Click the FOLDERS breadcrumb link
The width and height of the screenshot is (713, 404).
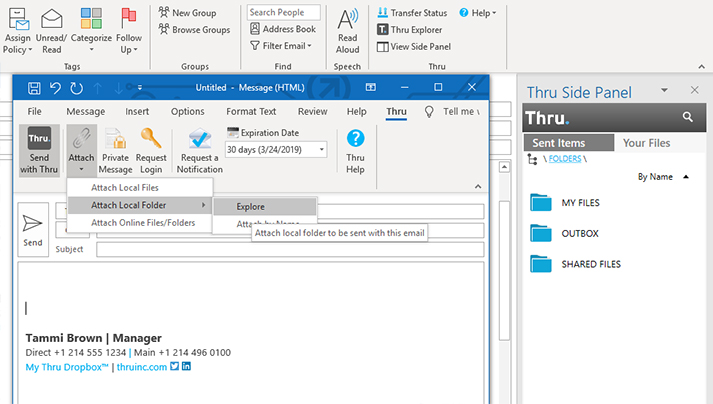(x=565, y=159)
